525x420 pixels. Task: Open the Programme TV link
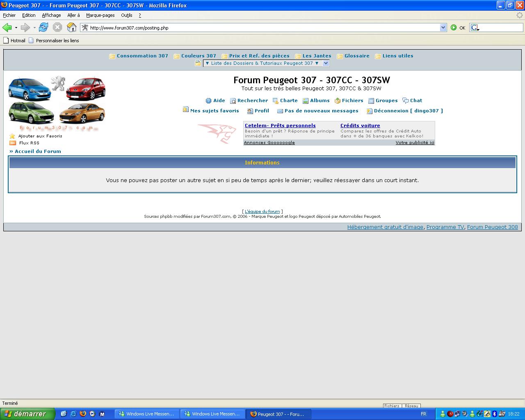tap(445, 227)
